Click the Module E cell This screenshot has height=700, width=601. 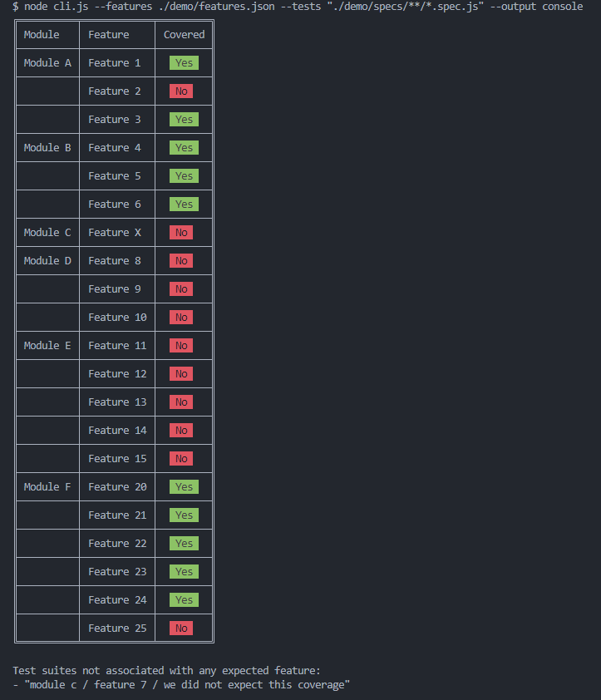coord(47,346)
